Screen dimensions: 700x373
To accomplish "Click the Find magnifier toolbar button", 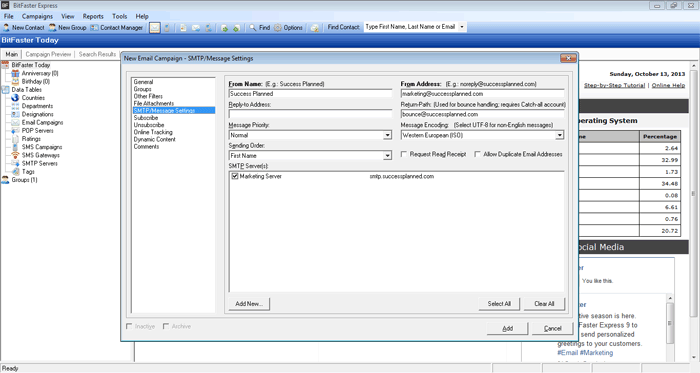I will tap(259, 28).
